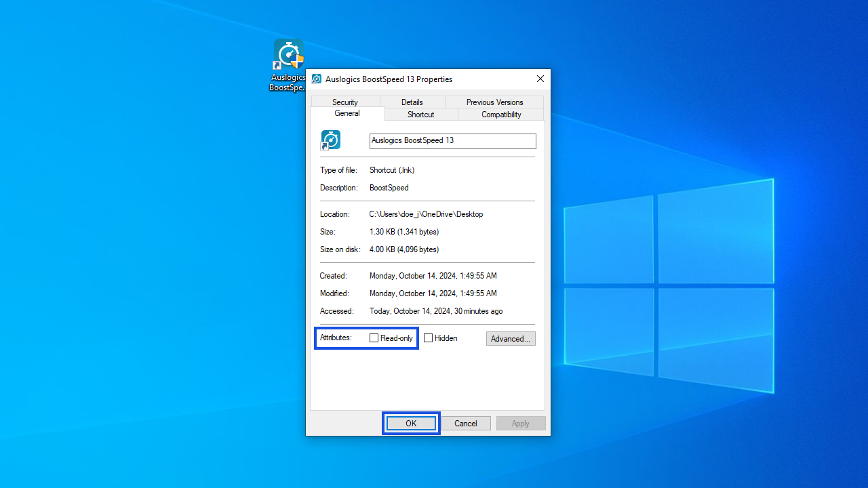Click the Cancel button
Screen dimensions: 868x488
pos(466,423)
